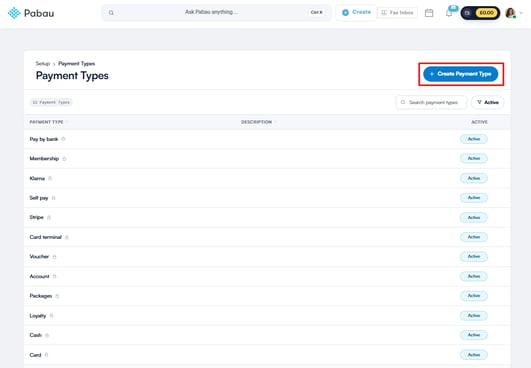Select the Loyalty row name
531x368 pixels.
pyautogui.click(x=38, y=316)
